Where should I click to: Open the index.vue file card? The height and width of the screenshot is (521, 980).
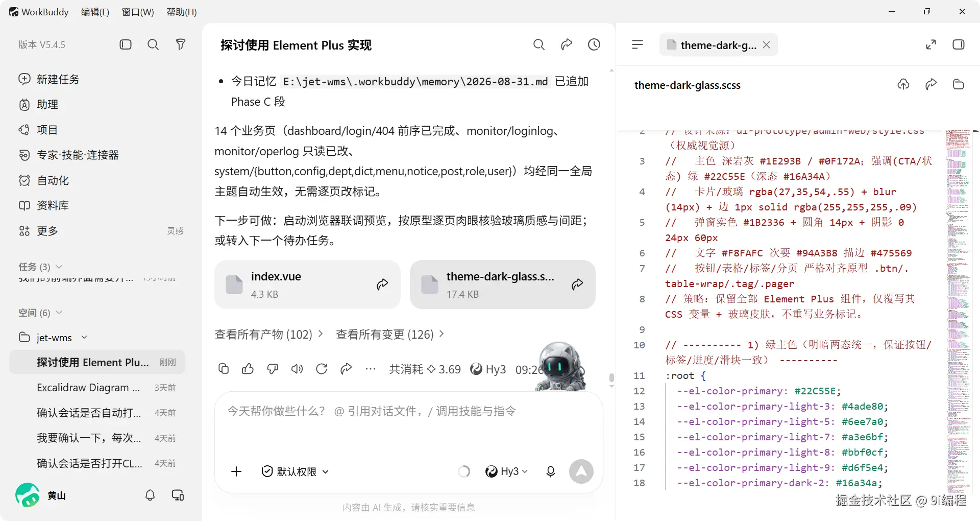307,285
